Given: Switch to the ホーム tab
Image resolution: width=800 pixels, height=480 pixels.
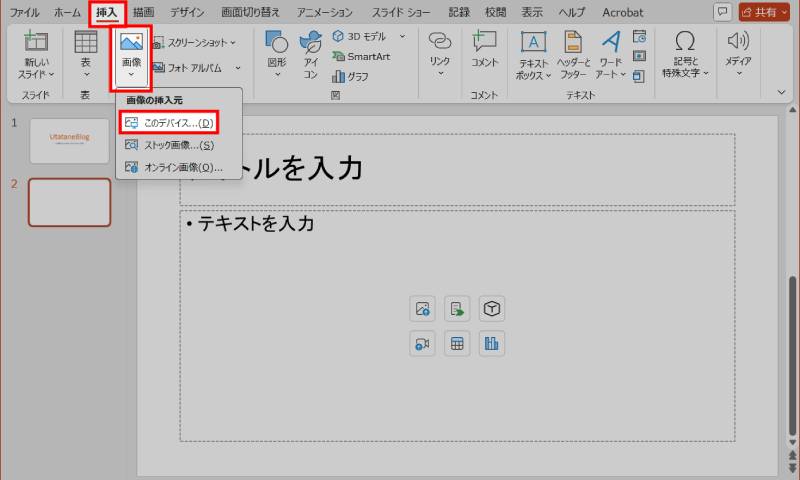Looking at the screenshot, I should tap(67, 12).
